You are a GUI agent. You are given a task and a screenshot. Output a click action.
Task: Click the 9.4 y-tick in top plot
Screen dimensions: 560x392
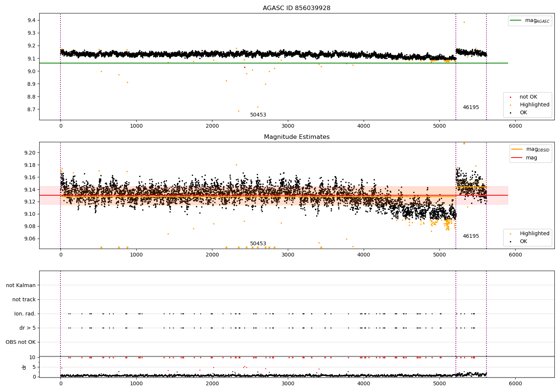31,21
